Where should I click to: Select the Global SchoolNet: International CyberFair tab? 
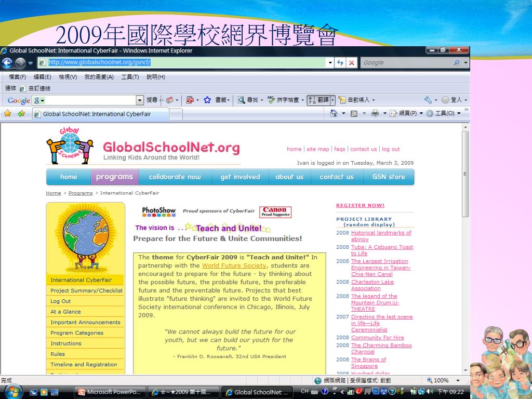(100, 114)
